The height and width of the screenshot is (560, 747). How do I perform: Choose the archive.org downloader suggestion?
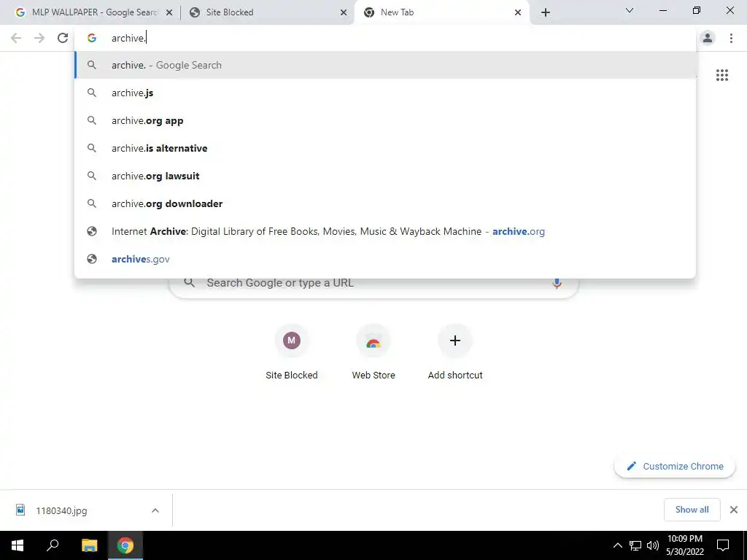click(385, 203)
